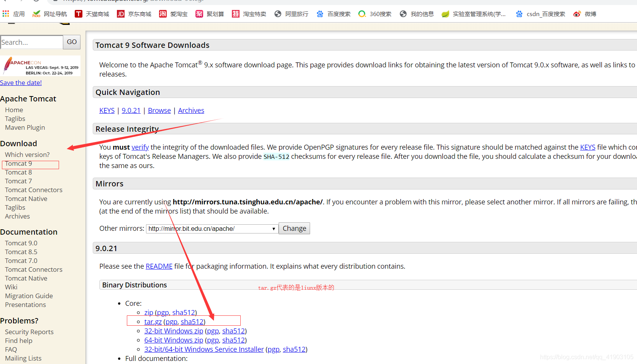The height and width of the screenshot is (364, 637).
Task: Jump to 9.0.21 quick navigation link
Action: (131, 111)
